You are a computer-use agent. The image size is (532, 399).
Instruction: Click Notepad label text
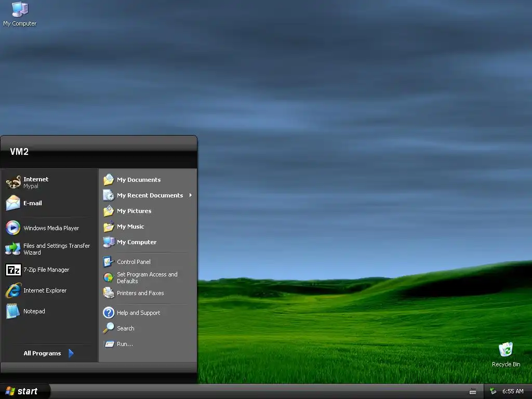tap(34, 311)
